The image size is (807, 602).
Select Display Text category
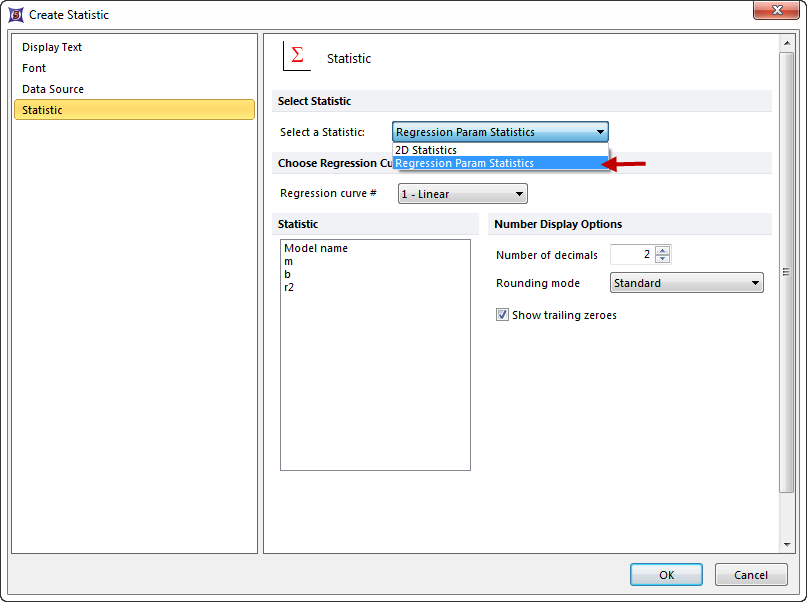click(52, 47)
